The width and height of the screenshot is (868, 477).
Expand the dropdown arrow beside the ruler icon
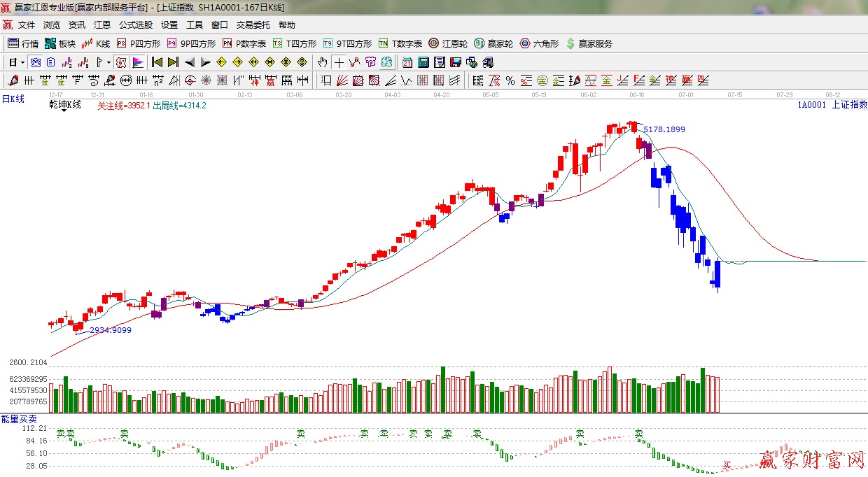pos(108,62)
